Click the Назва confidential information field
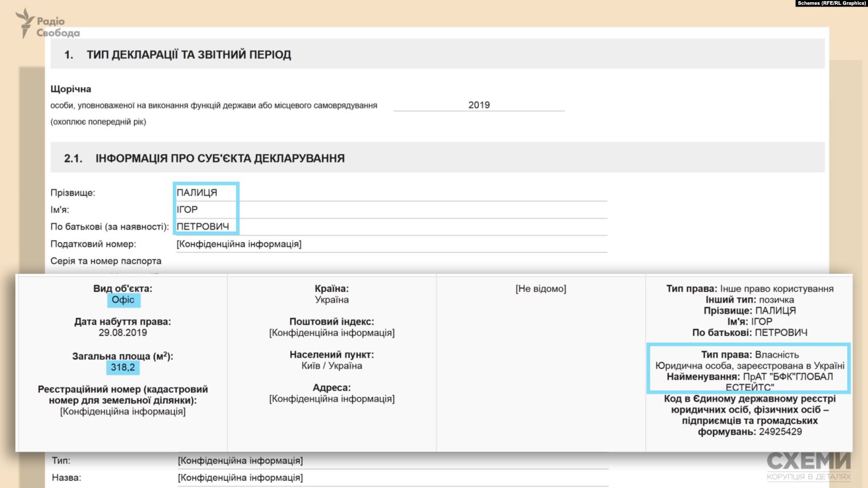868x488 pixels. (x=240, y=478)
